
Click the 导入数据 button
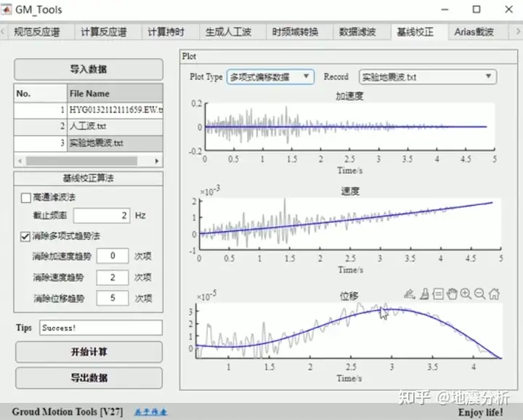tap(89, 69)
